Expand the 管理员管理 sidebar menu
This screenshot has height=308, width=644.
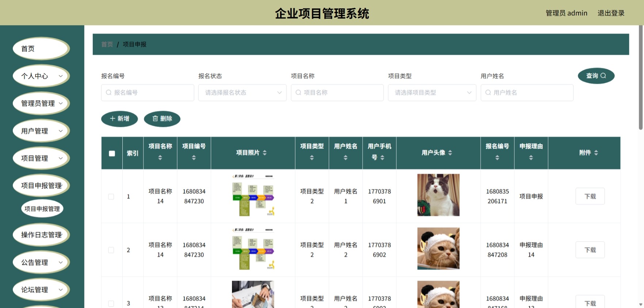[41, 103]
